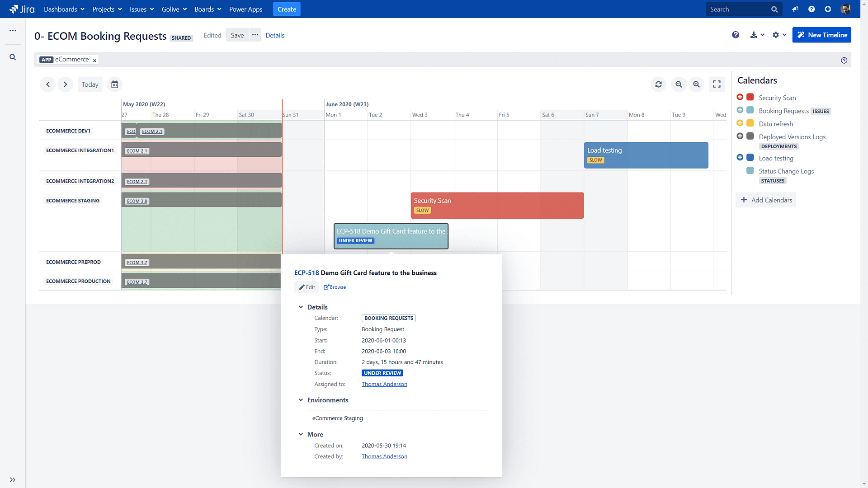The image size is (868, 488).
Task: Open the sidebar search icon
Action: click(x=12, y=57)
